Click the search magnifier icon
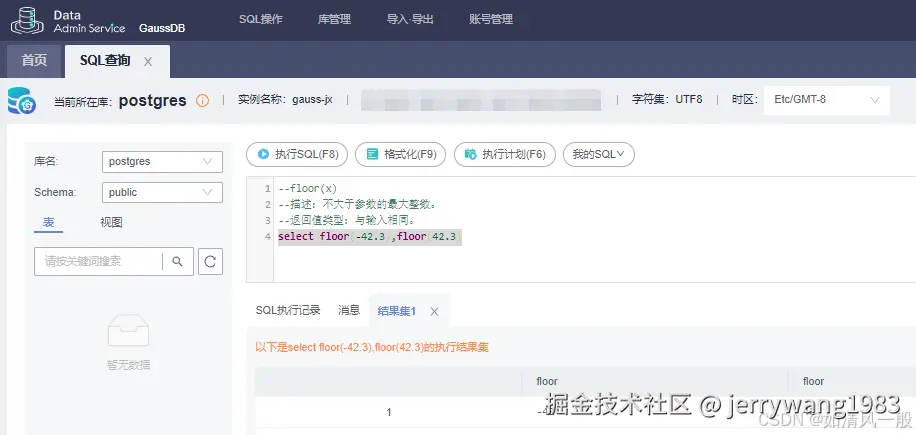This screenshot has height=435, width=916. point(178,262)
